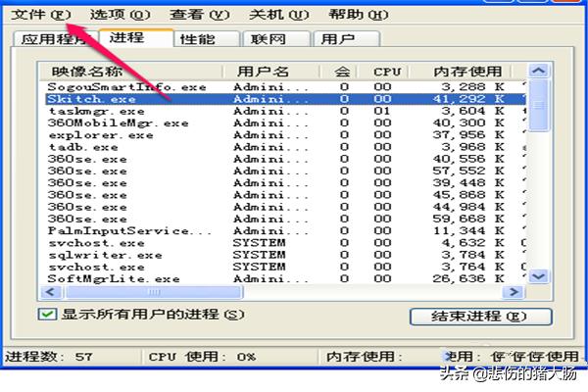
Task: Select the explorer.exe process row
Action: click(x=100, y=135)
